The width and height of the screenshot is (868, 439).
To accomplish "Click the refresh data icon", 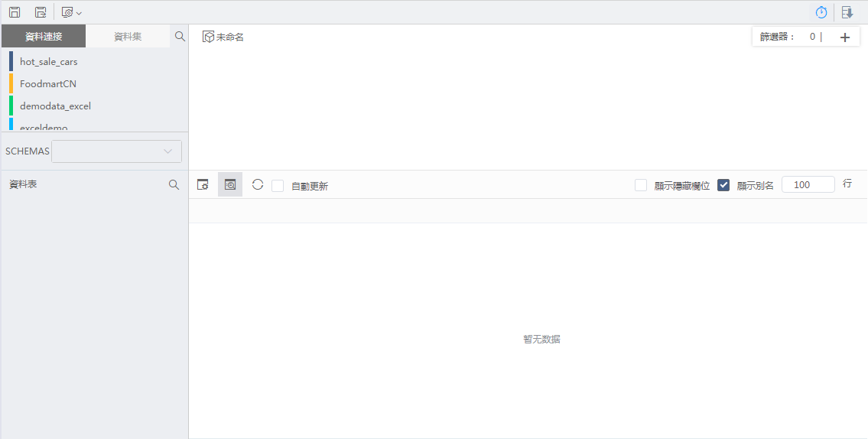I will 258,184.
